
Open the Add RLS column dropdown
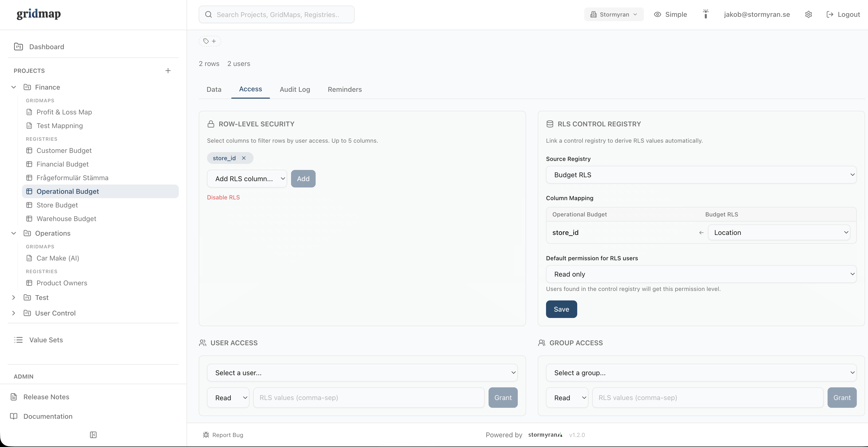[x=247, y=178]
